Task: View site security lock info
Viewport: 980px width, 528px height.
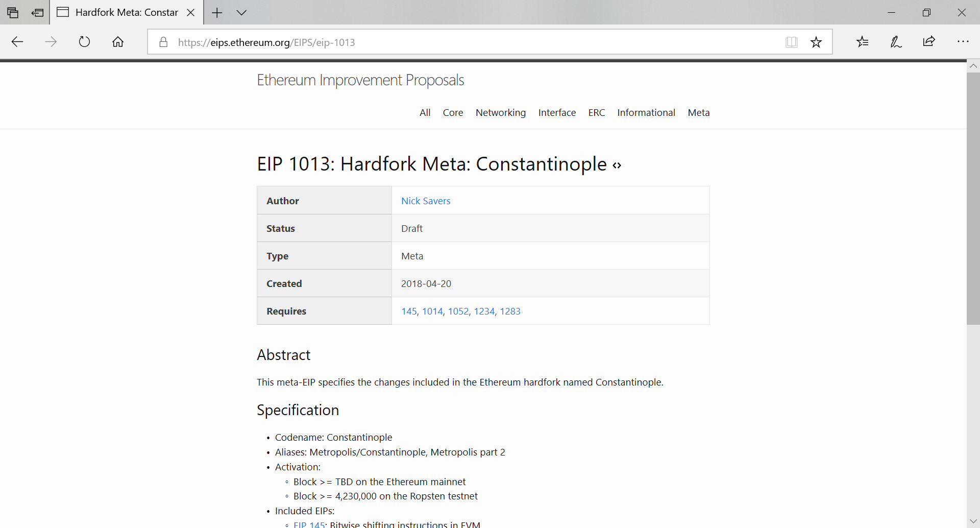Action: 163,42
